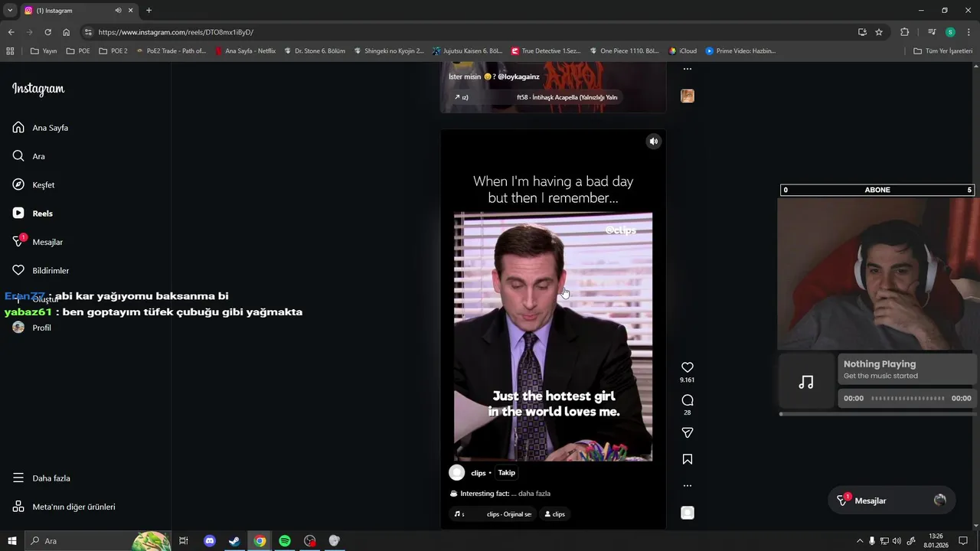Click the music note icon in Nothing Playing widget

click(806, 382)
